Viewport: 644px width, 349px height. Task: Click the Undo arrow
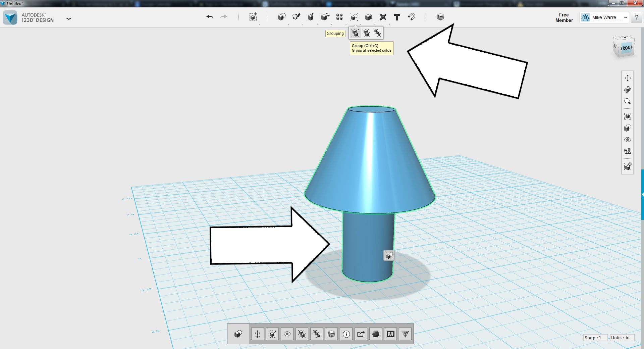pos(209,17)
